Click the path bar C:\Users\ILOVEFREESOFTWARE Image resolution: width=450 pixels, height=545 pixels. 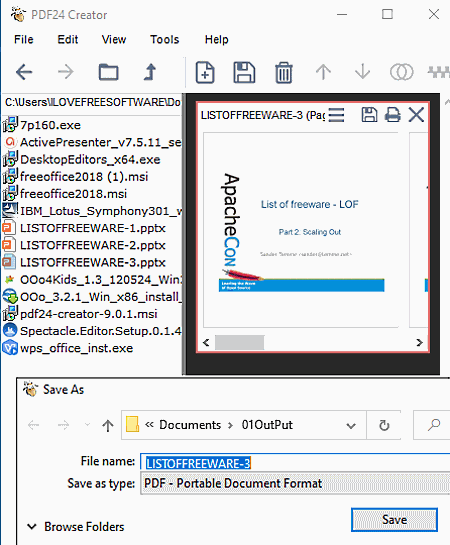click(92, 102)
